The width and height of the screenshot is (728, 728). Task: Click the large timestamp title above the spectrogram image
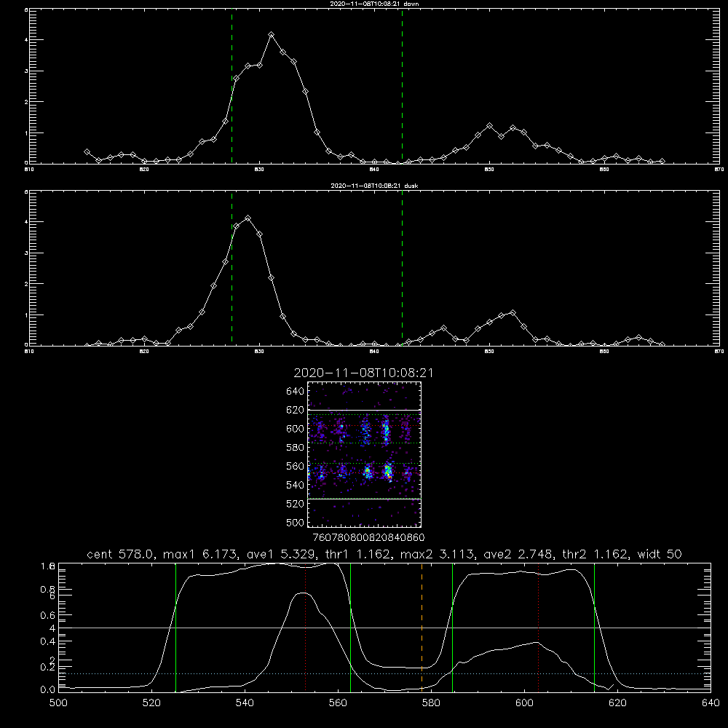(x=363, y=373)
